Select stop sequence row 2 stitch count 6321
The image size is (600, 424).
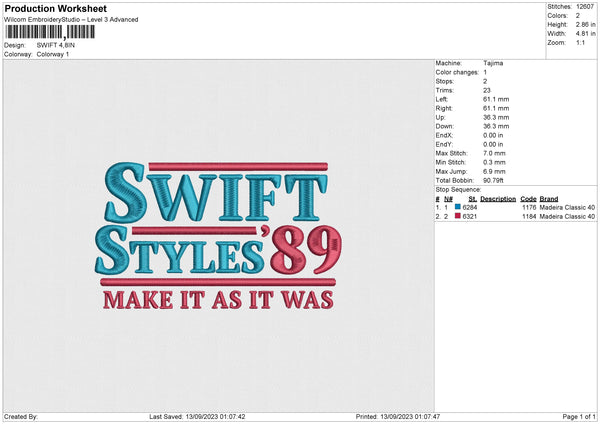pyautogui.click(x=469, y=216)
